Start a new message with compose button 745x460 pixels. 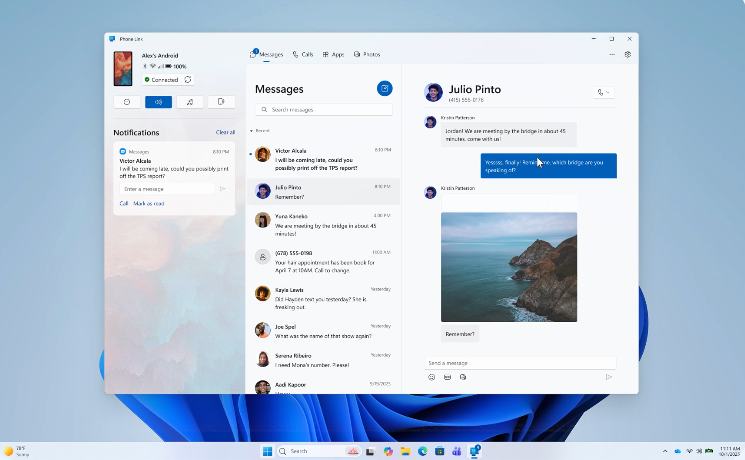pos(384,88)
